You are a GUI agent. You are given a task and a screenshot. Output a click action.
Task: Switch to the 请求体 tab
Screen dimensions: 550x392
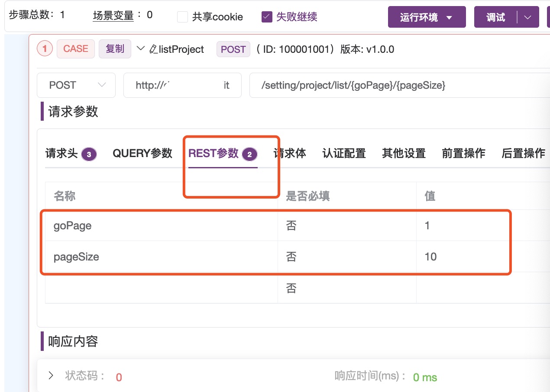[289, 154]
